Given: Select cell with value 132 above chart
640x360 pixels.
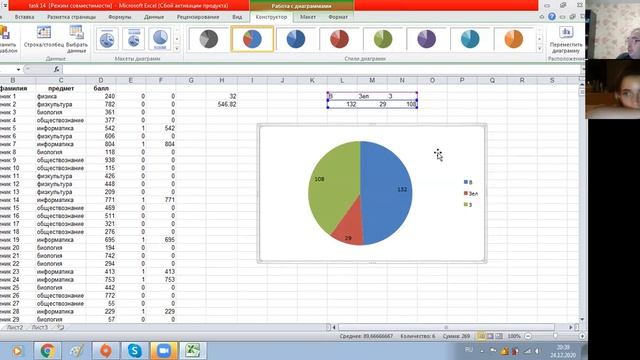Looking at the screenshot, I should tap(342, 104).
